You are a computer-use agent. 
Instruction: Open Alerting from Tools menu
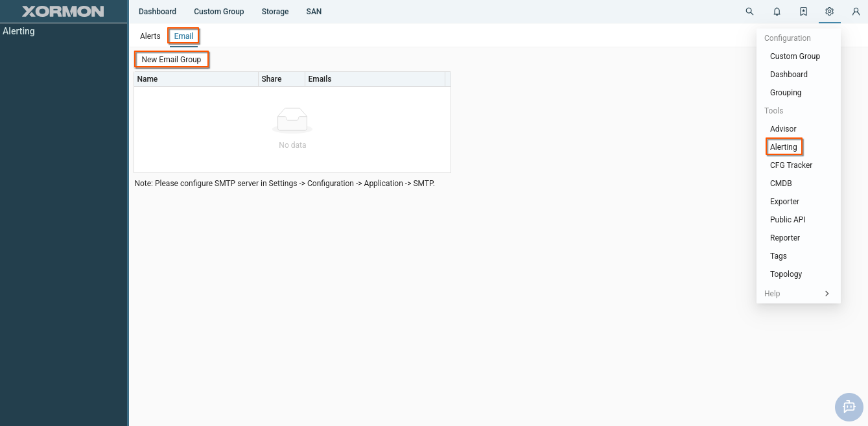[783, 147]
